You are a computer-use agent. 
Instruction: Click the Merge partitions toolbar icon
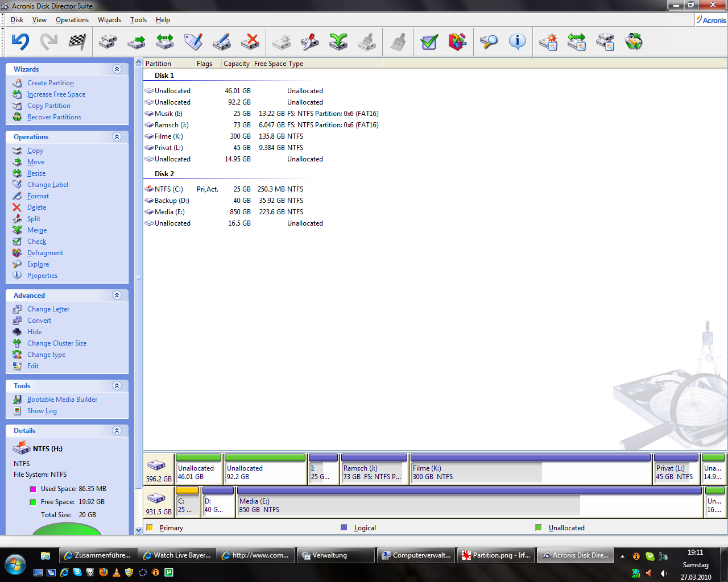[x=338, y=41]
